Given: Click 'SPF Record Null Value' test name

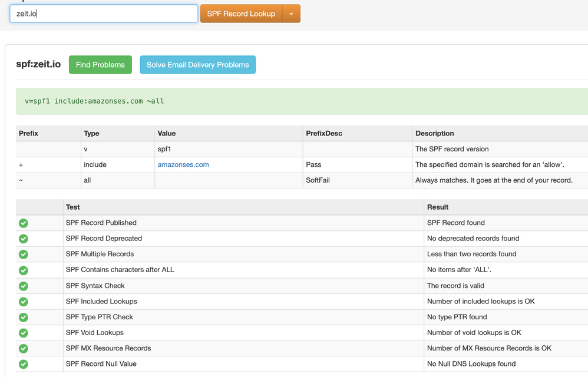Looking at the screenshot, I should (x=101, y=364).
